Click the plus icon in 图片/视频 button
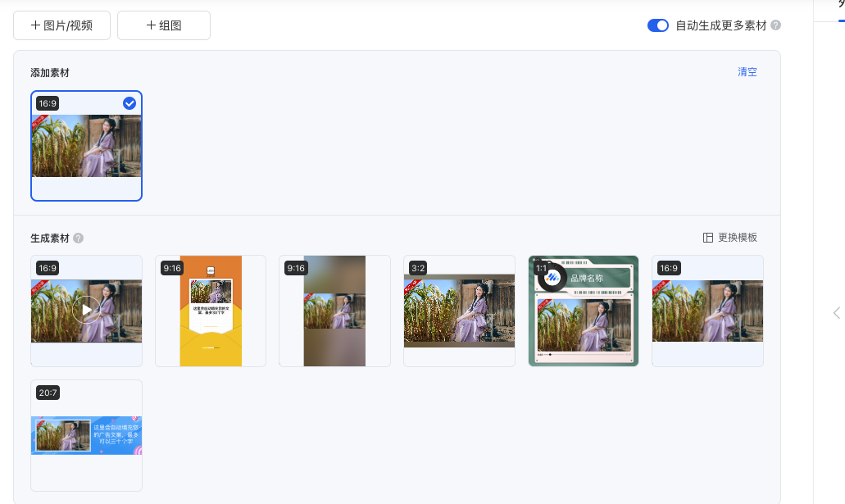 [x=35, y=25]
